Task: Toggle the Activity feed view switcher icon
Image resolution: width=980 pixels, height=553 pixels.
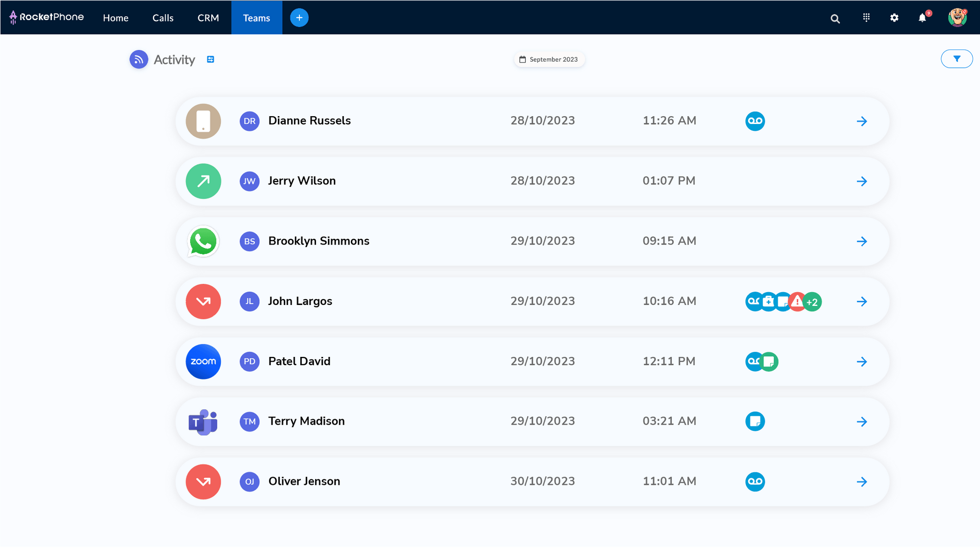Action: (x=210, y=59)
